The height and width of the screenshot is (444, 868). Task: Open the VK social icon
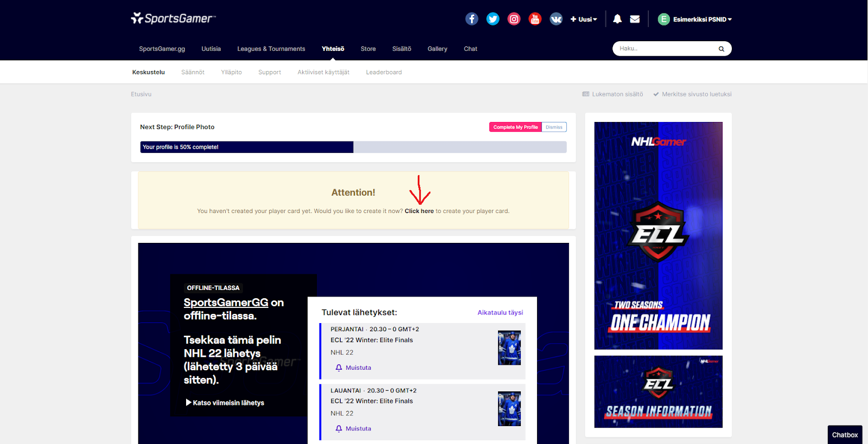[x=556, y=19]
